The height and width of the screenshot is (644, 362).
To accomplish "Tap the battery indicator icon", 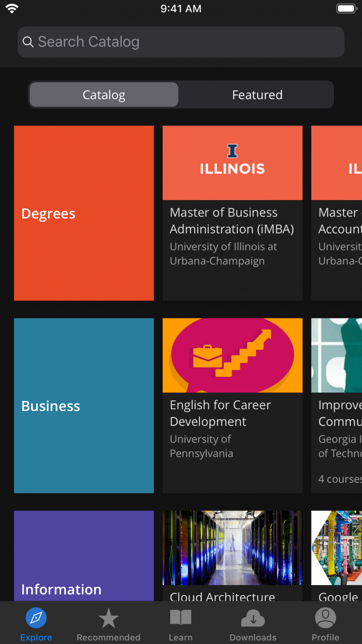I will [x=346, y=8].
